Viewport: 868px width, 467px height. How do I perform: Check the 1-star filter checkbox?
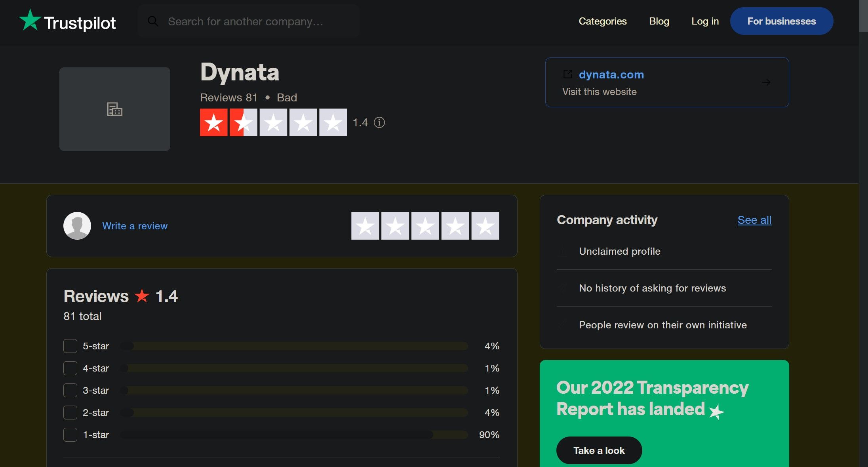tap(70, 435)
